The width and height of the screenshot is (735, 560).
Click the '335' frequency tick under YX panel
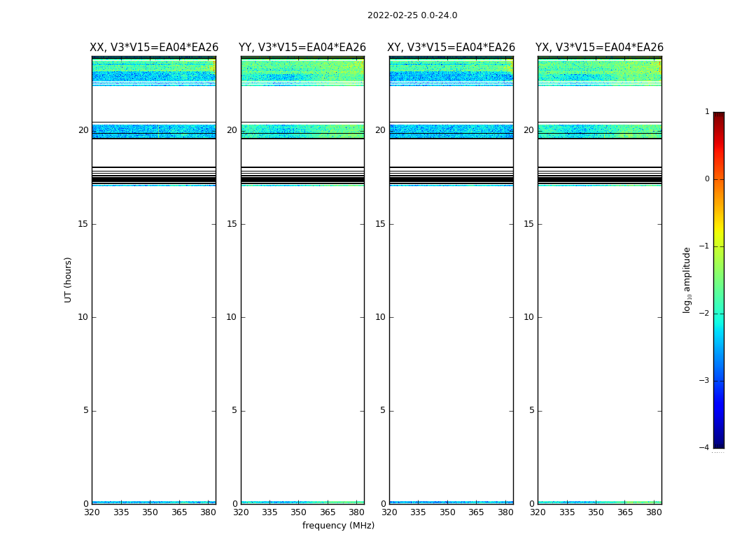pos(567,512)
